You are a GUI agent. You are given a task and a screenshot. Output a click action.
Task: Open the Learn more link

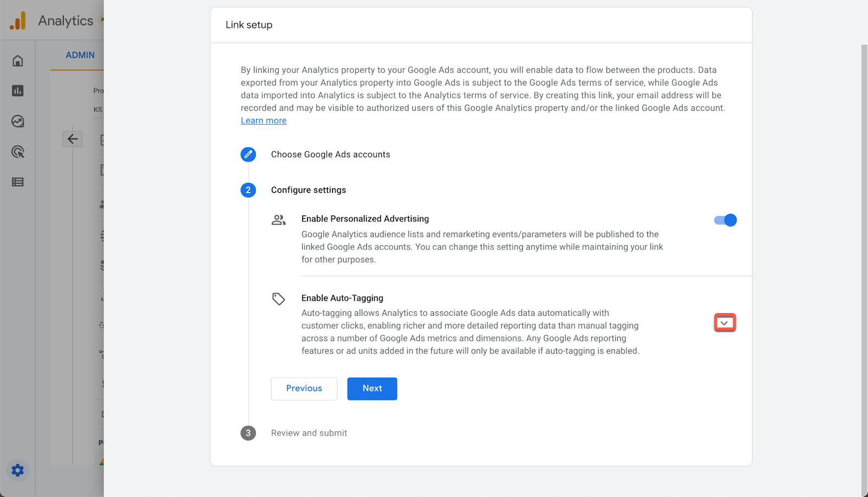click(x=264, y=120)
